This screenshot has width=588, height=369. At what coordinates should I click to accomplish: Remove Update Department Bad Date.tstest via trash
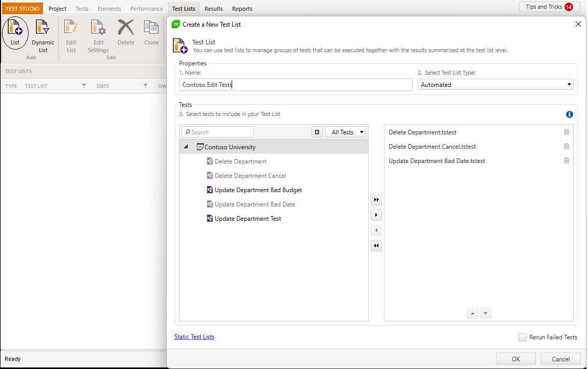coord(567,160)
